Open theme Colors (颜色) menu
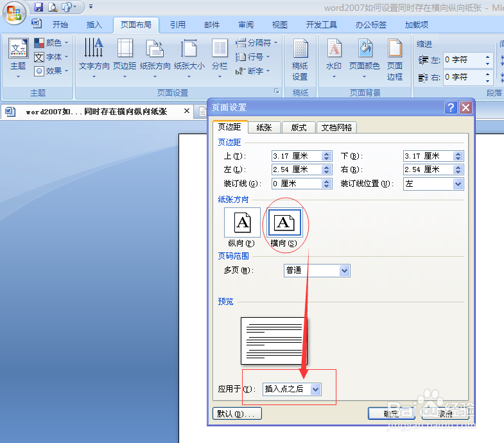This screenshot has height=443, width=504. pos(51,43)
